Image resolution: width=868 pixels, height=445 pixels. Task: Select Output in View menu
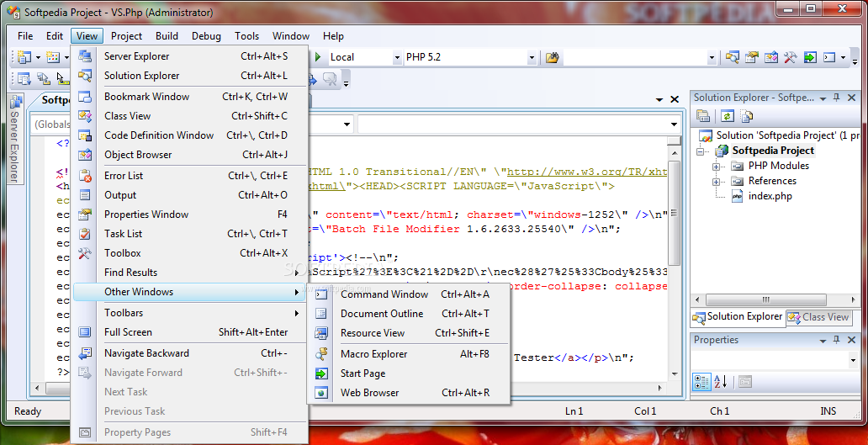(189, 195)
